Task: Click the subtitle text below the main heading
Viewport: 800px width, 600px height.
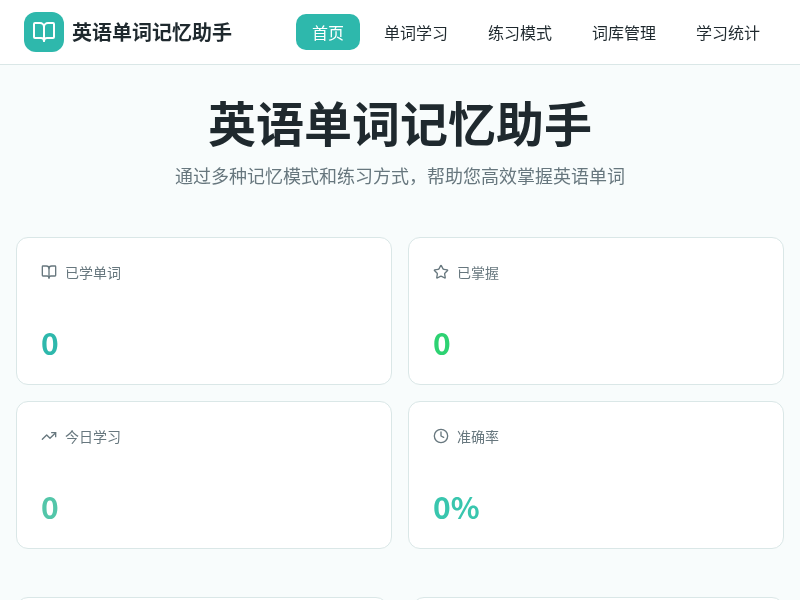Action: point(400,176)
